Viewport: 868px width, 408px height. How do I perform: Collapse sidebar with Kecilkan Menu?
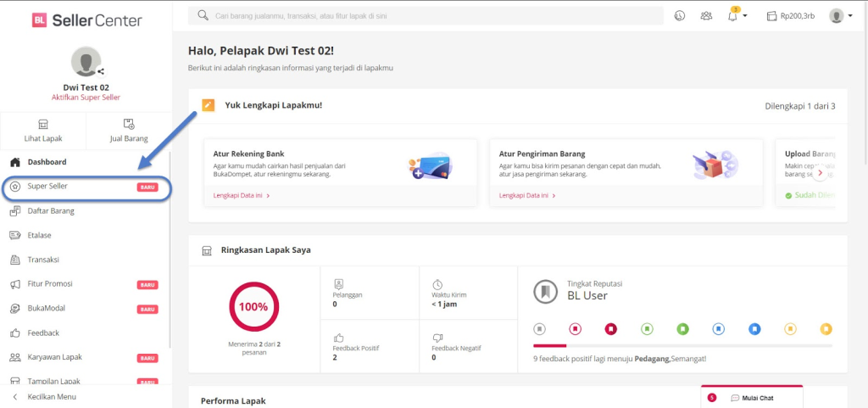point(44,397)
